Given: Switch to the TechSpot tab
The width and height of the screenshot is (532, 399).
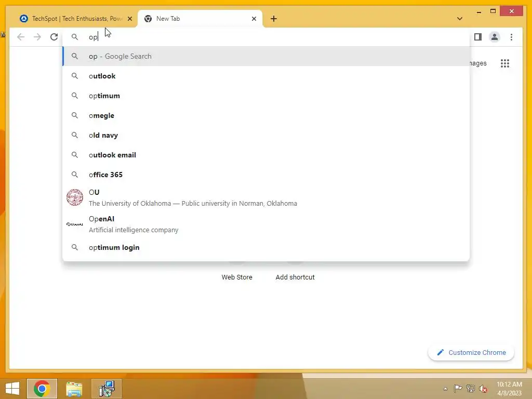Looking at the screenshot, I should [x=76, y=19].
